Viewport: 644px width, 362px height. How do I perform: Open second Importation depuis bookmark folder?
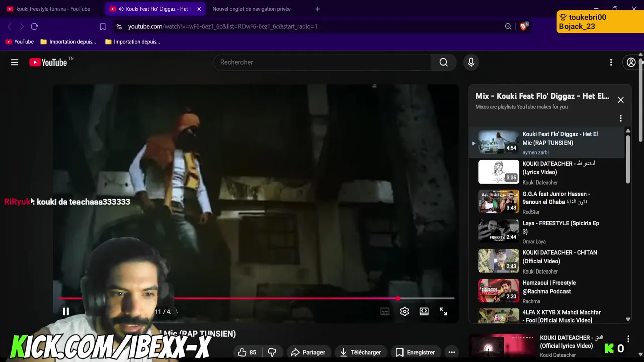tap(132, 42)
